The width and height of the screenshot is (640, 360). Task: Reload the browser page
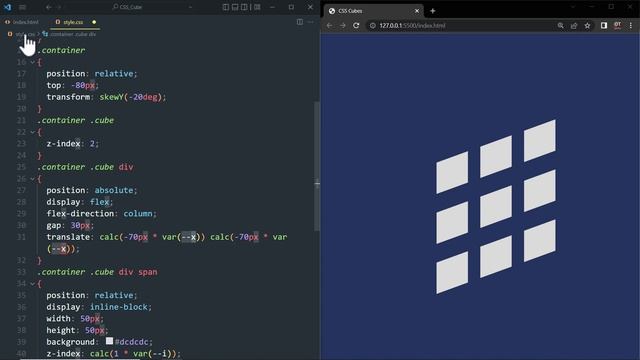tap(356, 25)
